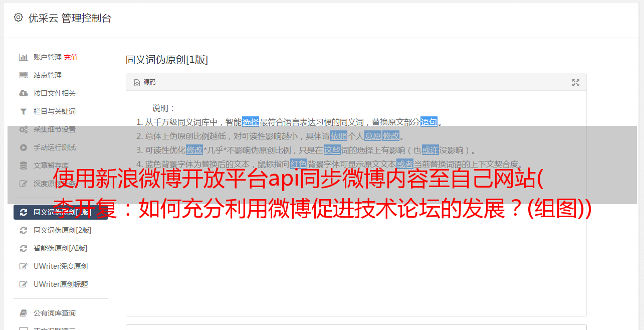Click the 采集细节设置 gears icon
The width and height of the screenshot is (644, 330).
click(x=23, y=129)
